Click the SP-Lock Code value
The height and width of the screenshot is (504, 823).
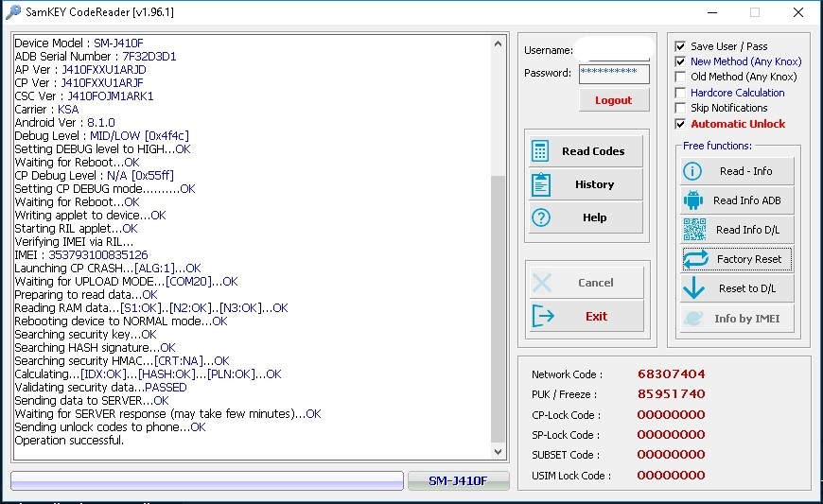(671, 434)
